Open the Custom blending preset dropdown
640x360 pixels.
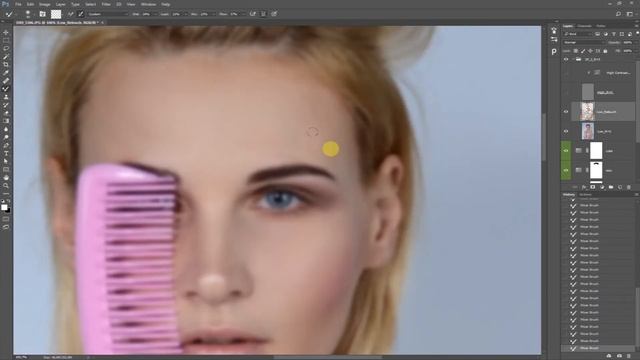108,14
